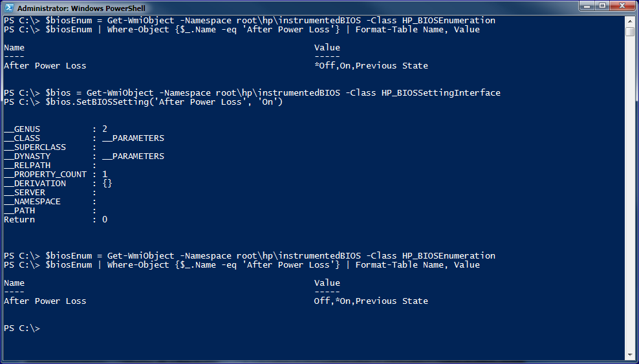Screen dimensions: 639x364
Task: Click the '__GENUS' property line
Action: (x=56, y=129)
